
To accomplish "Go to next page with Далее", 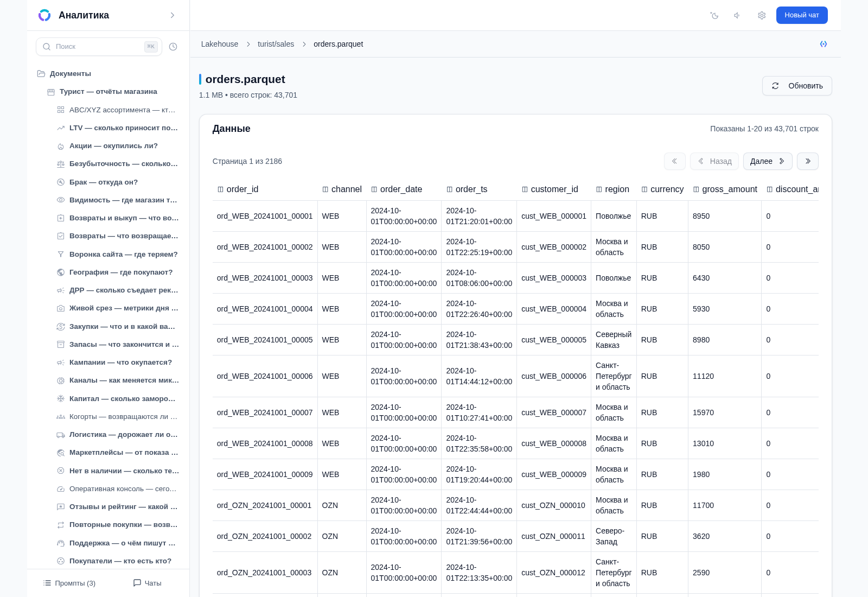I will [768, 161].
